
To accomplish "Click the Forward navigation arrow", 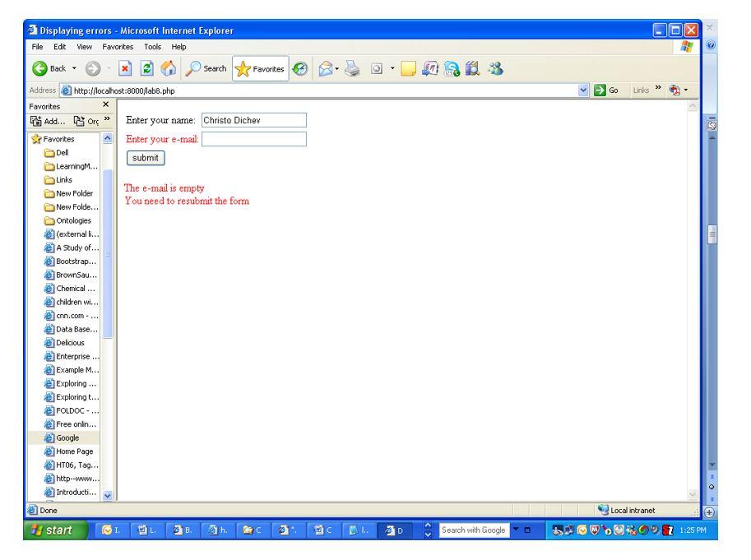I will tap(93, 69).
